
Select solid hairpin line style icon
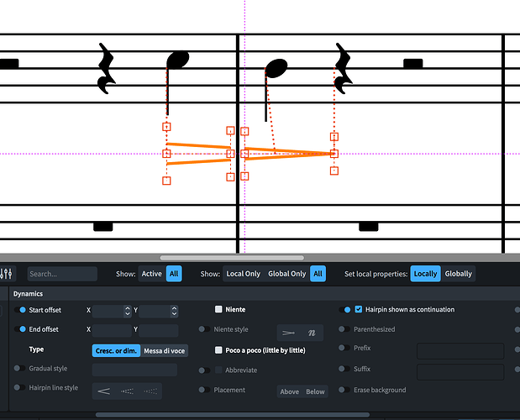(104, 391)
